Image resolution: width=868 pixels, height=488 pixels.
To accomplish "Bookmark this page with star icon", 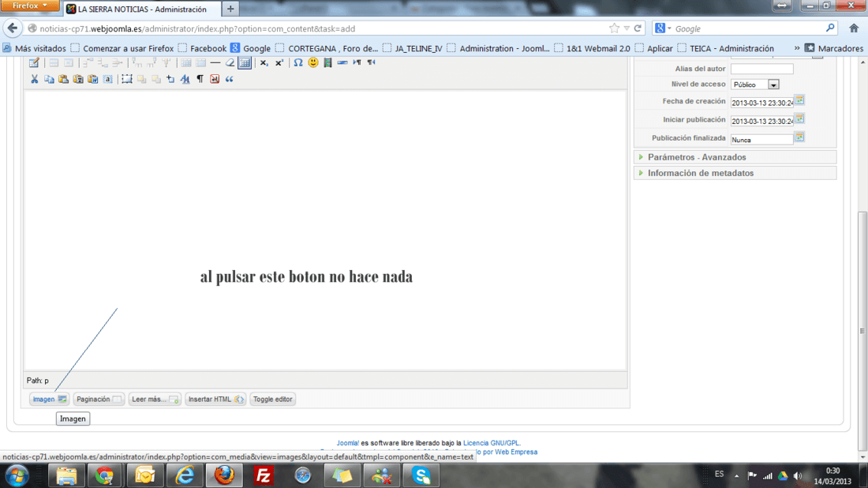I will pos(614,28).
